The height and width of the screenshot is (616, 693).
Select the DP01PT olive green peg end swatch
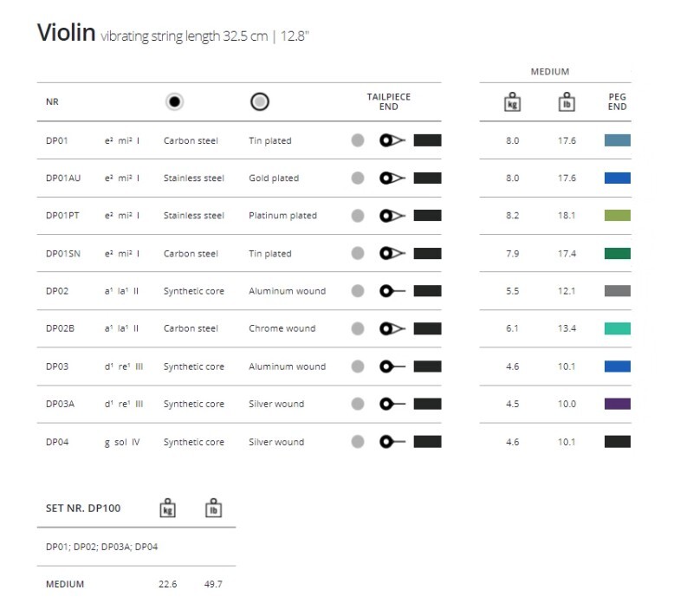pyautogui.click(x=617, y=216)
